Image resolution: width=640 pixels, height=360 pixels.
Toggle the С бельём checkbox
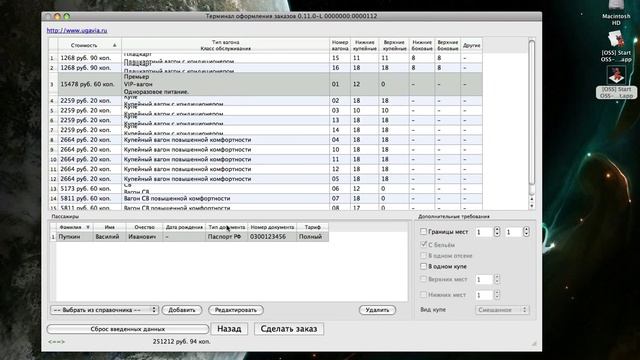pos(423,244)
